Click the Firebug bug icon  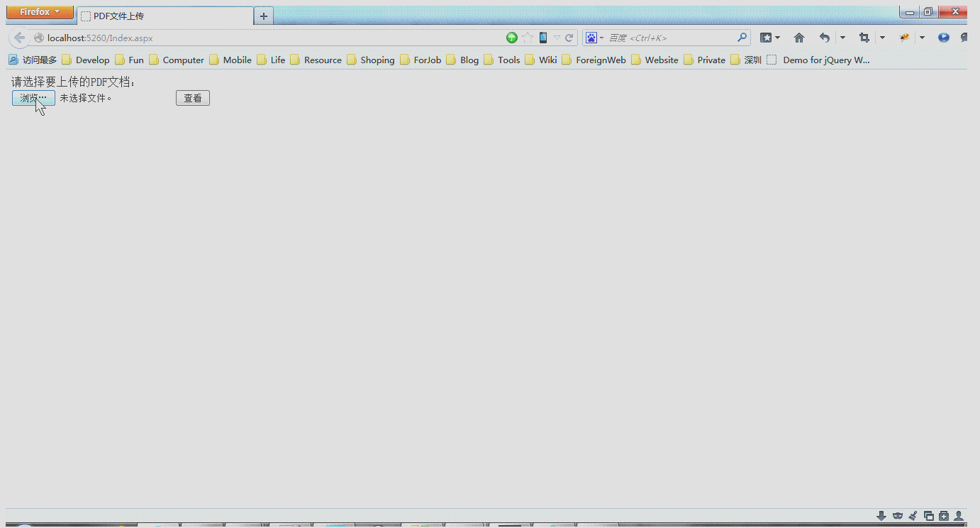[904, 38]
